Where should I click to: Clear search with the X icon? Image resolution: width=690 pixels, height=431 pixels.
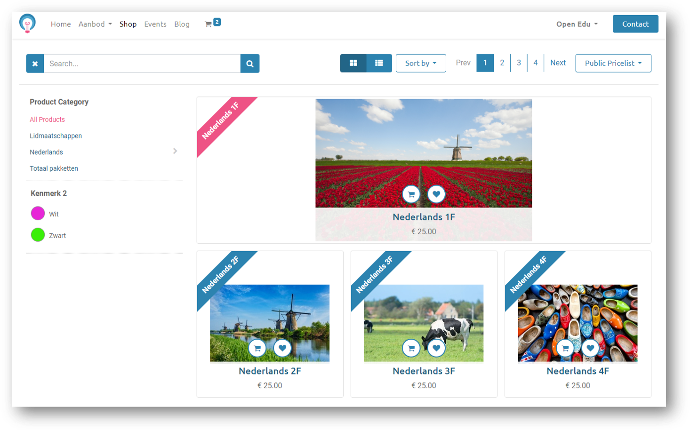[x=35, y=64]
